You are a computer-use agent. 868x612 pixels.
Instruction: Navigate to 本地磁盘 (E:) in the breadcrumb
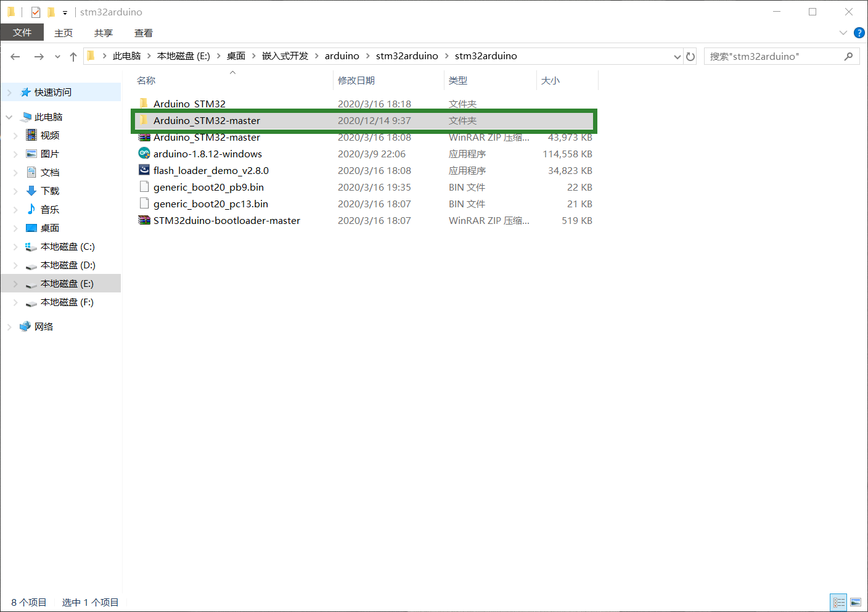pyautogui.click(x=184, y=56)
